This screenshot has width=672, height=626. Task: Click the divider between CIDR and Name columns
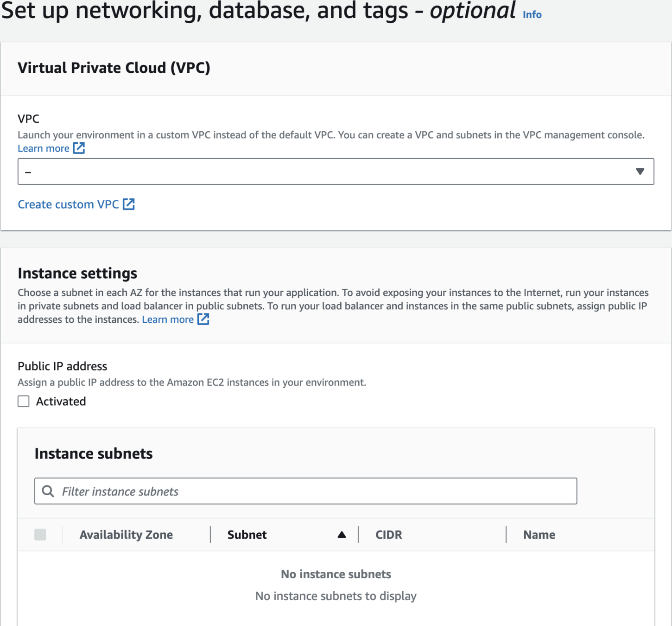[x=506, y=535]
